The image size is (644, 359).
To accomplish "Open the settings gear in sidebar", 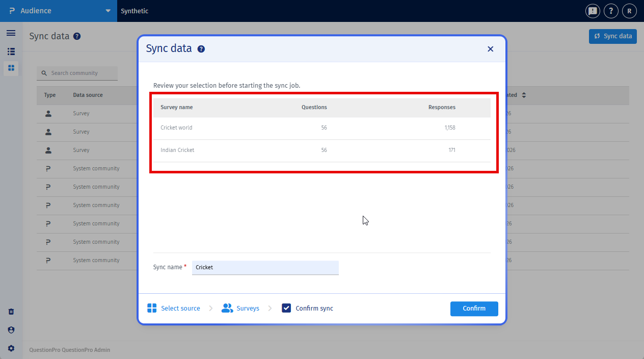I will tap(11, 348).
